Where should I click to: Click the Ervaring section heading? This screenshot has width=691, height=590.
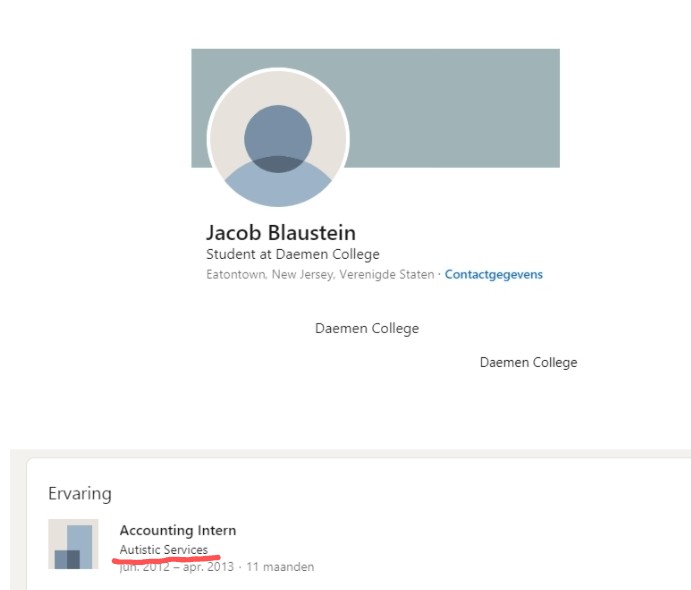(x=80, y=494)
